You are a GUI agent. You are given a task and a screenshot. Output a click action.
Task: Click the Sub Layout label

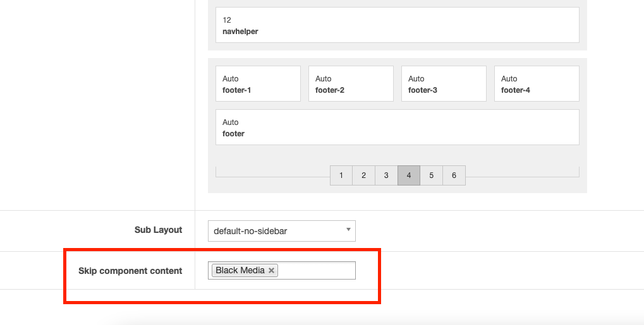coord(158,230)
